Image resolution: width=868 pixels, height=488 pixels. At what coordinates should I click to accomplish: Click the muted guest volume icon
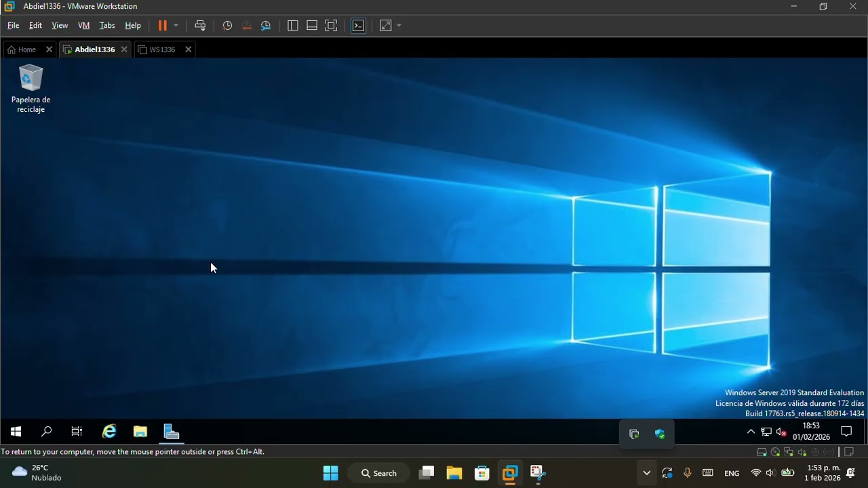tap(781, 432)
